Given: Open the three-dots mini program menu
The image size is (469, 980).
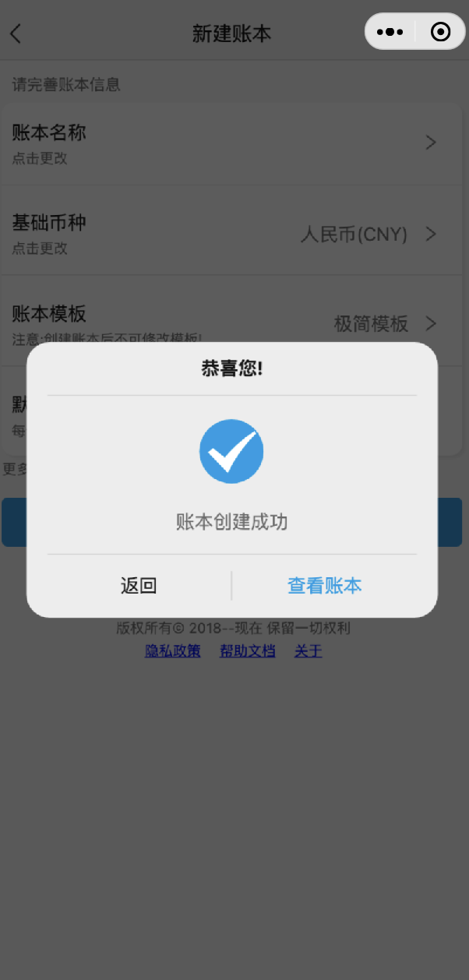Looking at the screenshot, I should pyautogui.click(x=390, y=32).
